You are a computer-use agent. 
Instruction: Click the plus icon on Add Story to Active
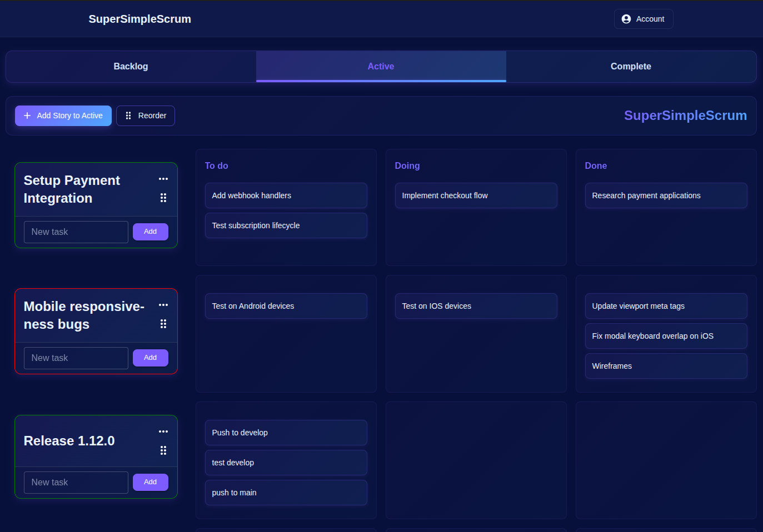tap(27, 116)
